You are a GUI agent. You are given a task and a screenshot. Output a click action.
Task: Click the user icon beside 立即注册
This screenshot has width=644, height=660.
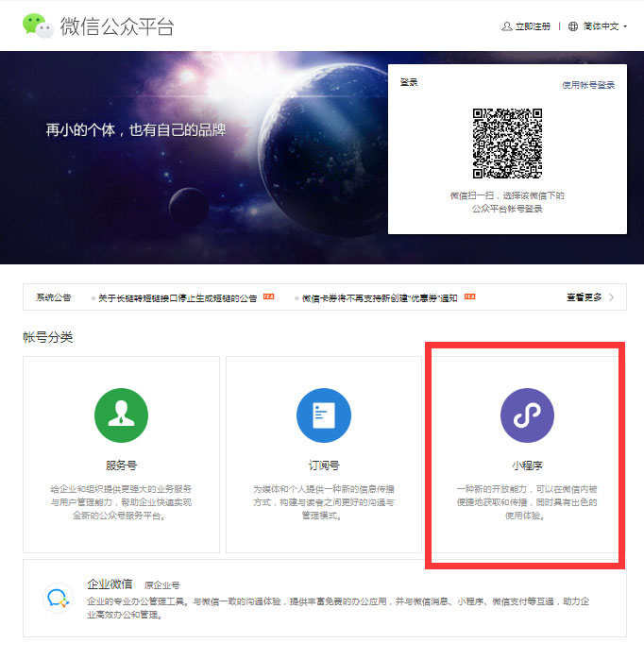click(x=507, y=26)
